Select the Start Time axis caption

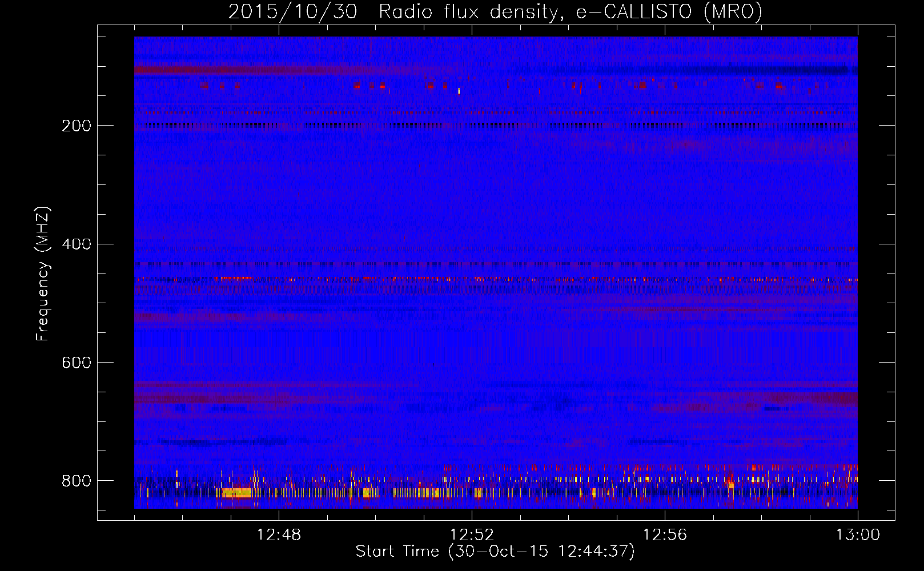(x=495, y=552)
